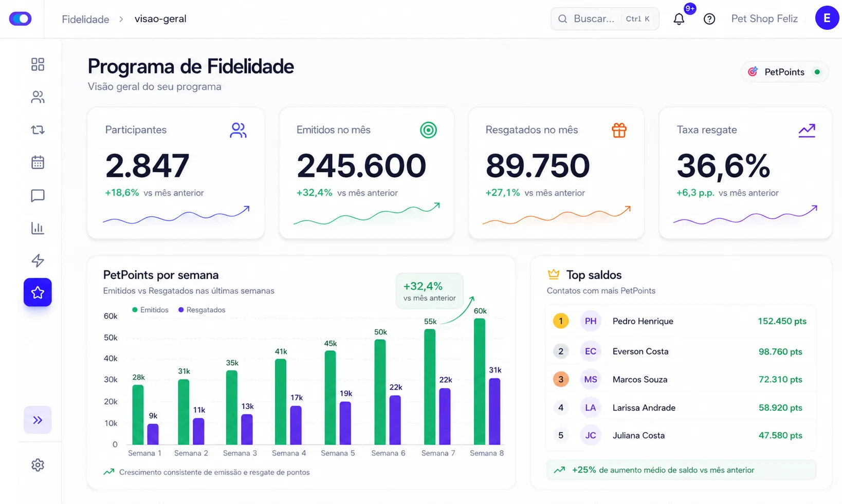Viewport: 842px width, 504px height.
Task: Click the 89.750 redeemed points value
Action: (538, 166)
